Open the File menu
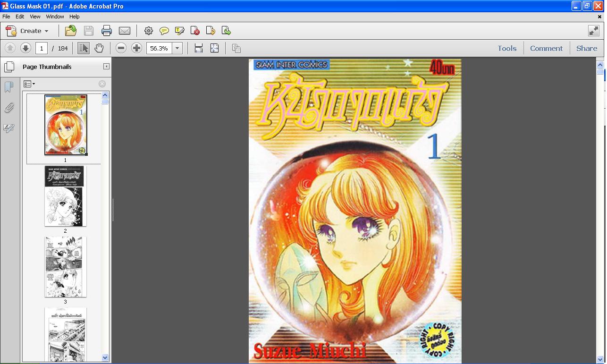 click(6, 17)
